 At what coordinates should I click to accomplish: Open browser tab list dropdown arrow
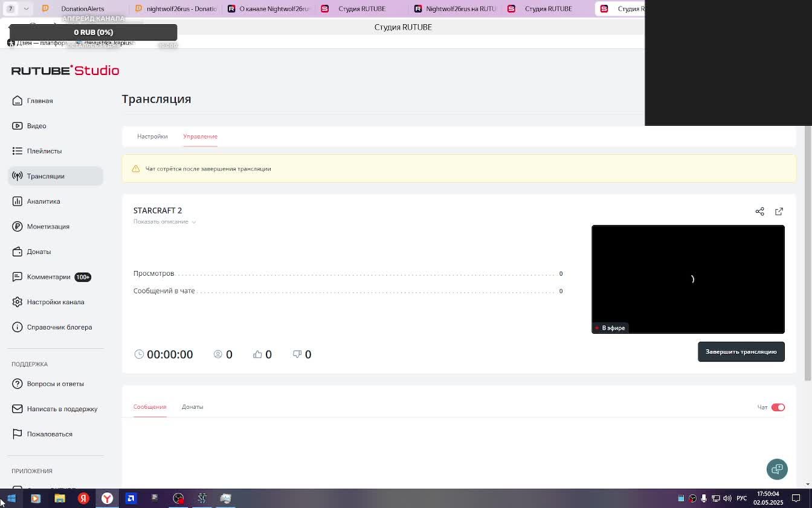26,8
